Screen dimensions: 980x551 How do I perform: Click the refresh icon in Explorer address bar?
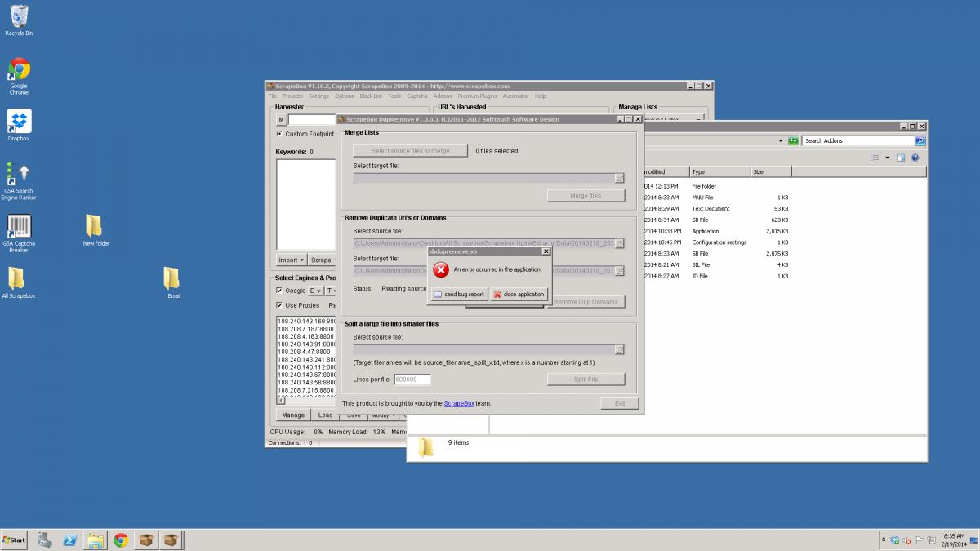pyautogui.click(x=791, y=140)
